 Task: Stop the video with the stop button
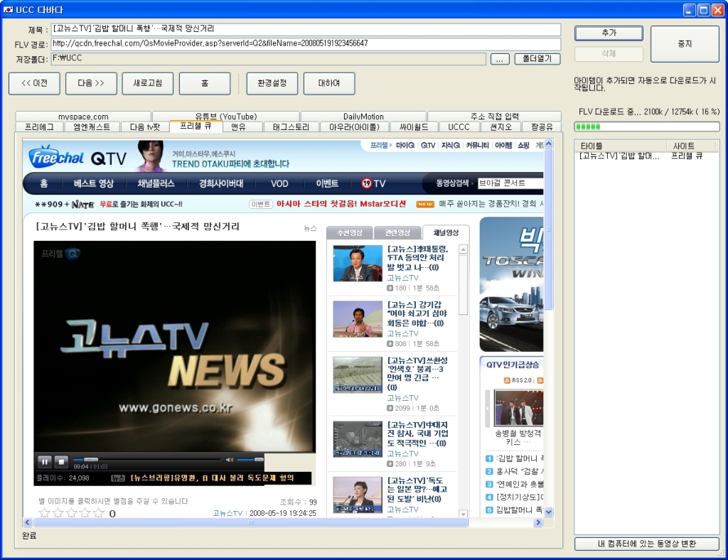coord(61,462)
